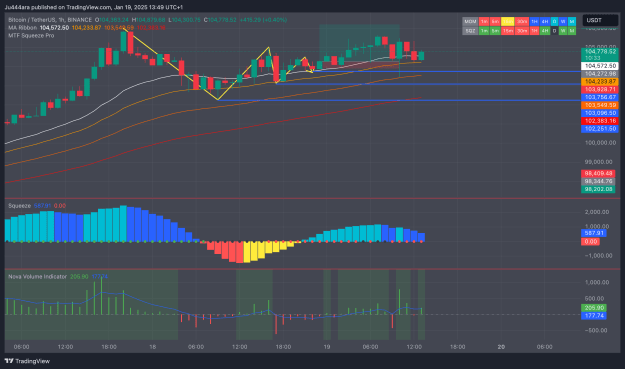Click the date label 20 on time axis
This screenshot has height=369, width=625.
[x=501, y=347]
